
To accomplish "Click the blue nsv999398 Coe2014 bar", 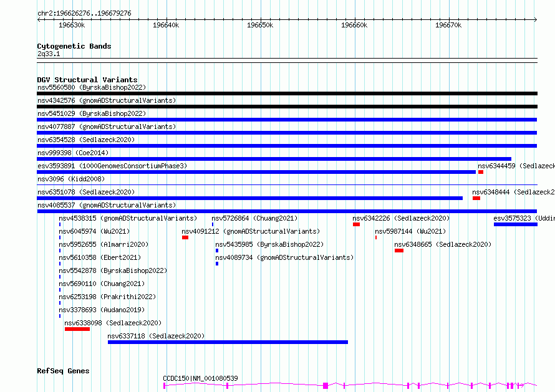I will click(x=274, y=159).
